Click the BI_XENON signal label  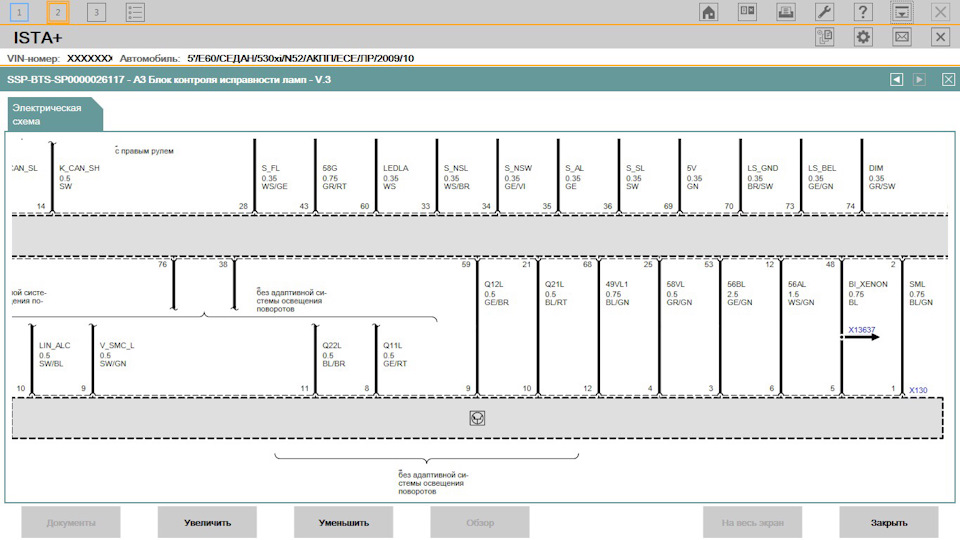point(868,284)
